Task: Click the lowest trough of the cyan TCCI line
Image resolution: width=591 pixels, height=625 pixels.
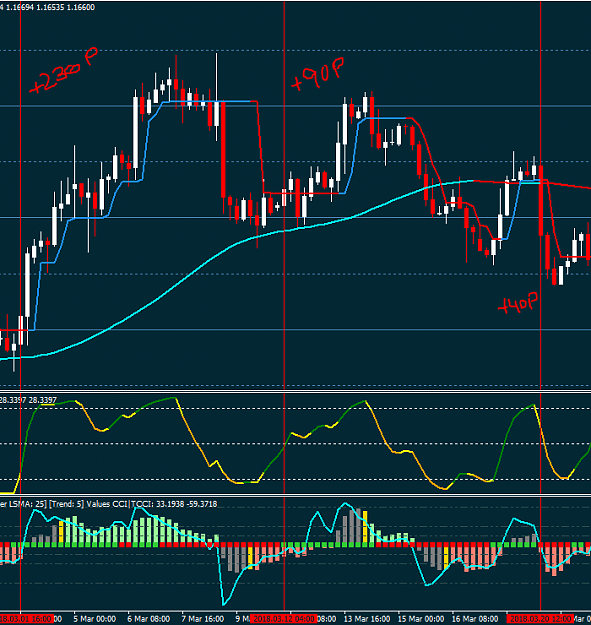Action: [x=223, y=604]
